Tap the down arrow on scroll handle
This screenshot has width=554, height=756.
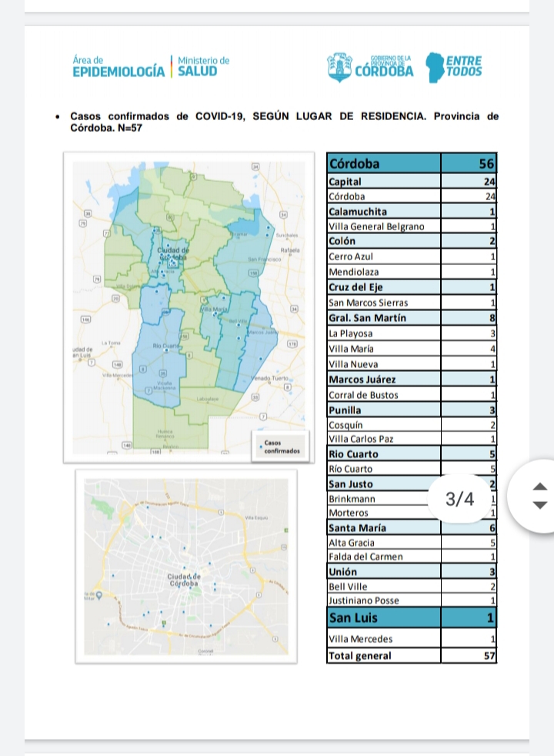540,505
